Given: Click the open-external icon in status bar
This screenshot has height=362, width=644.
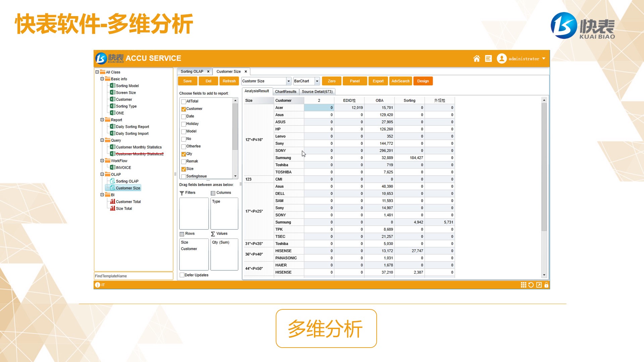Looking at the screenshot, I should (539, 285).
